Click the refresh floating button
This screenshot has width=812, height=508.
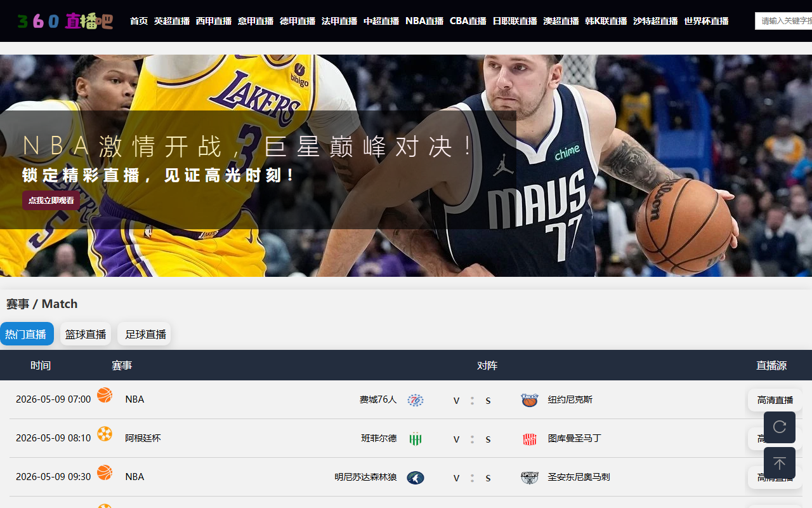tap(780, 427)
